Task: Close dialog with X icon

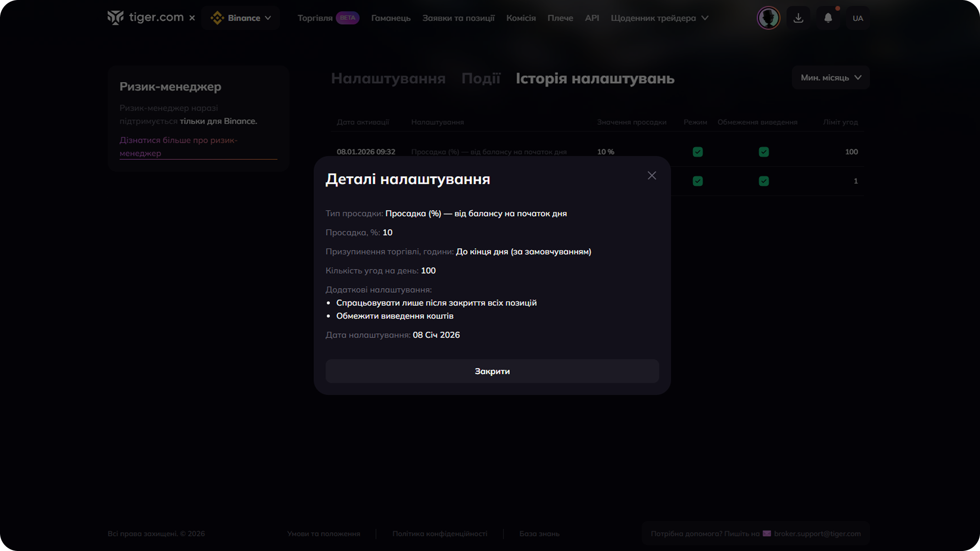Action: coord(652,176)
